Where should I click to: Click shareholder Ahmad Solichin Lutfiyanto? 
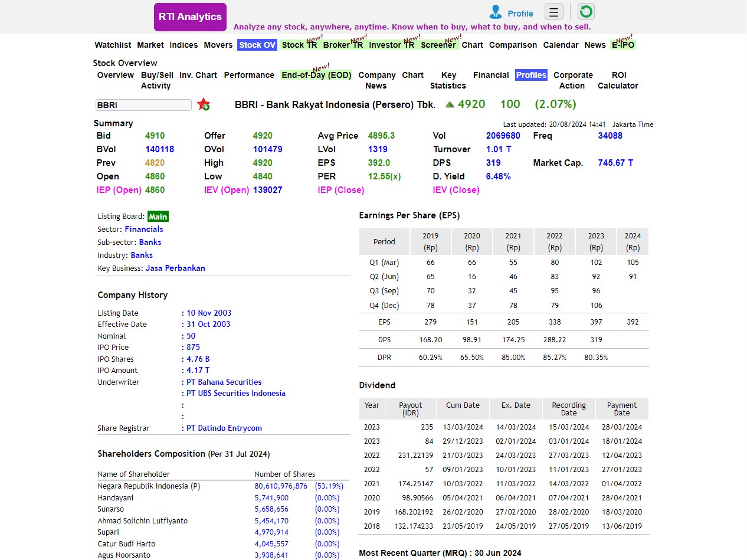[x=143, y=520]
